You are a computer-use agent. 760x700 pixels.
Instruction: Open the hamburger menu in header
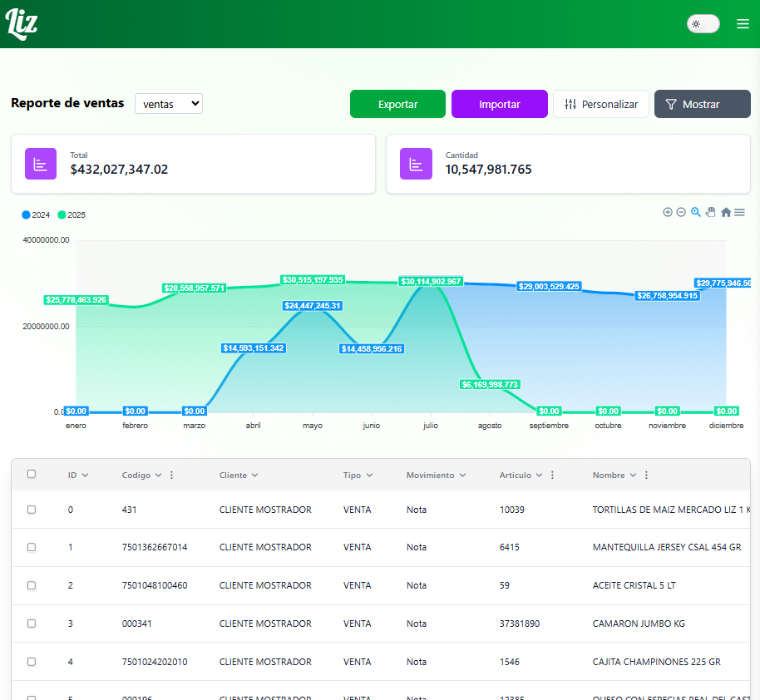[x=743, y=24]
